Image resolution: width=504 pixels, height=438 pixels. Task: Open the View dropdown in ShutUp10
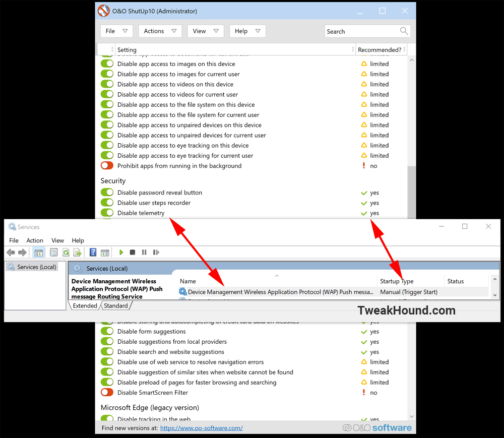[206, 31]
